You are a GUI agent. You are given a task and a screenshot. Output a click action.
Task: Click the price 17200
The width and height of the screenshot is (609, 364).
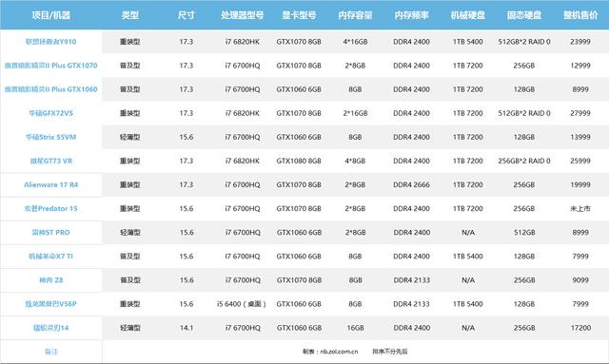pos(580,328)
